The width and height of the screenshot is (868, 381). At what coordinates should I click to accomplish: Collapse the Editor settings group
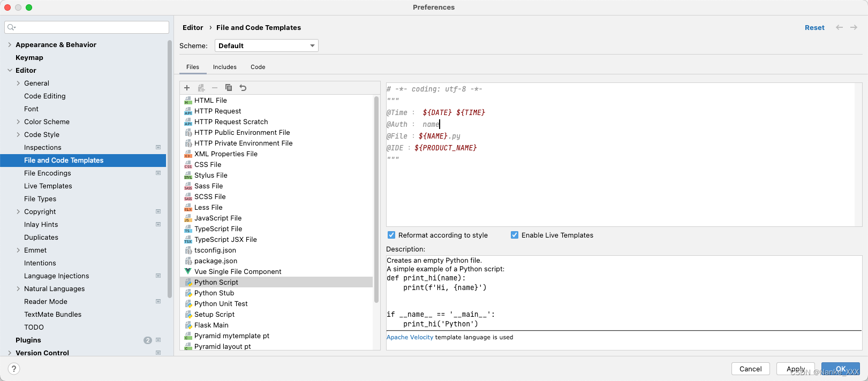click(x=10, y=70)
